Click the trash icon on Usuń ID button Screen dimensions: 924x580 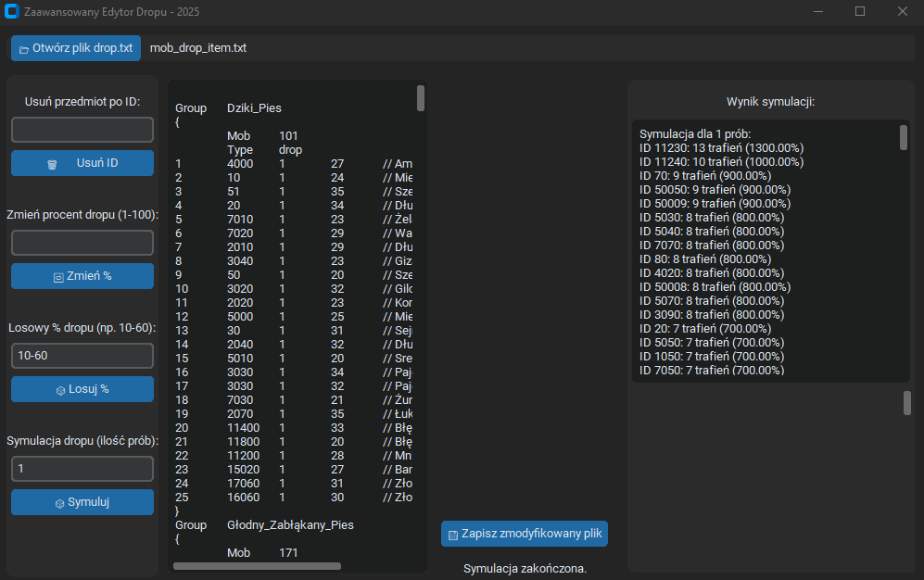coord(53,164)
